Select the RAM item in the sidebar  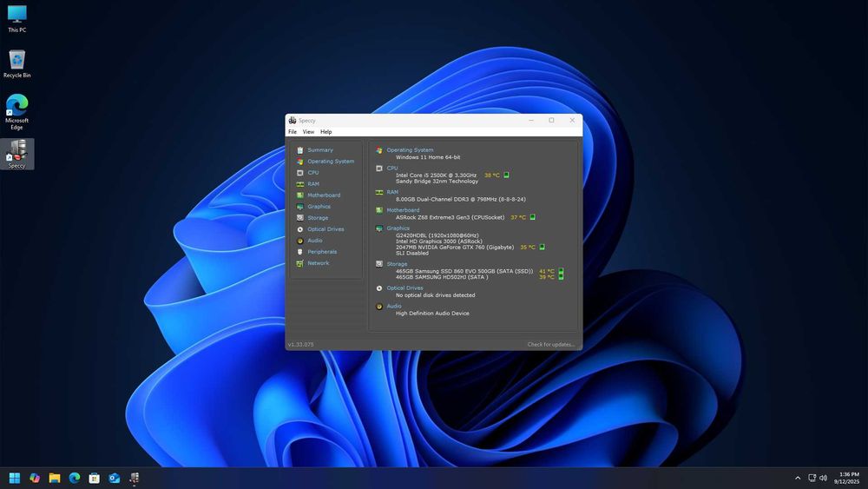(x=312, y=184)
